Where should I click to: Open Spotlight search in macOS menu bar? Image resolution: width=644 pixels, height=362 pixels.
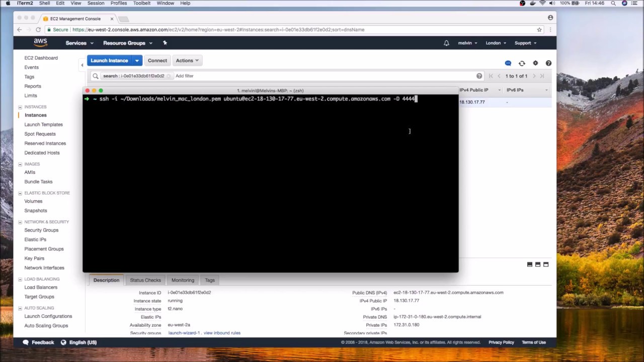pos(613,3)
